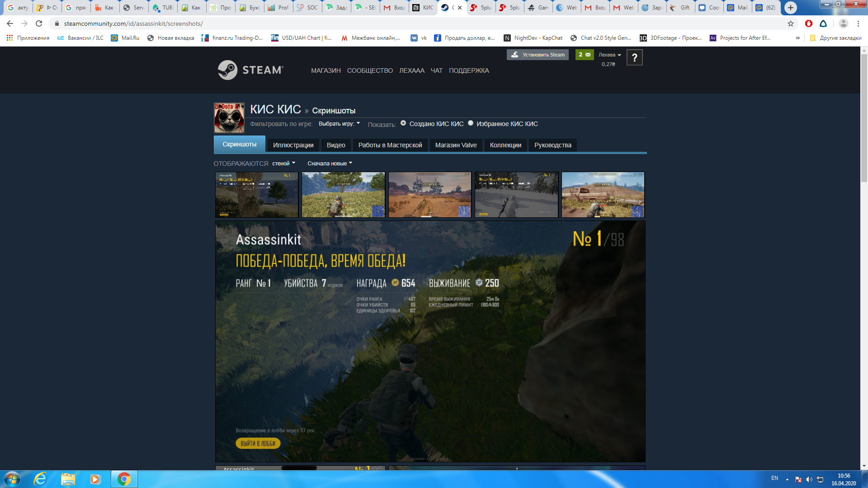This screenshot has width=868, height=488.
Task: Click the Install Steam button
Action: [x=538, y=55]
